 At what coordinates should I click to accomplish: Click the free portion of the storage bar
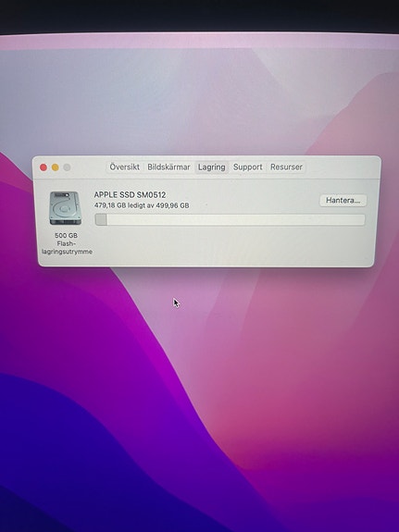click(236, 219)
